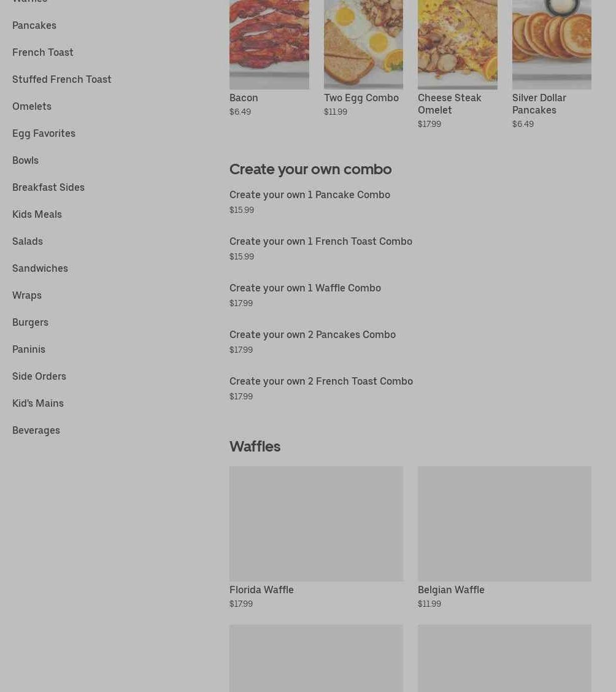Go to Side Orders category

click(x=39, y=377)
